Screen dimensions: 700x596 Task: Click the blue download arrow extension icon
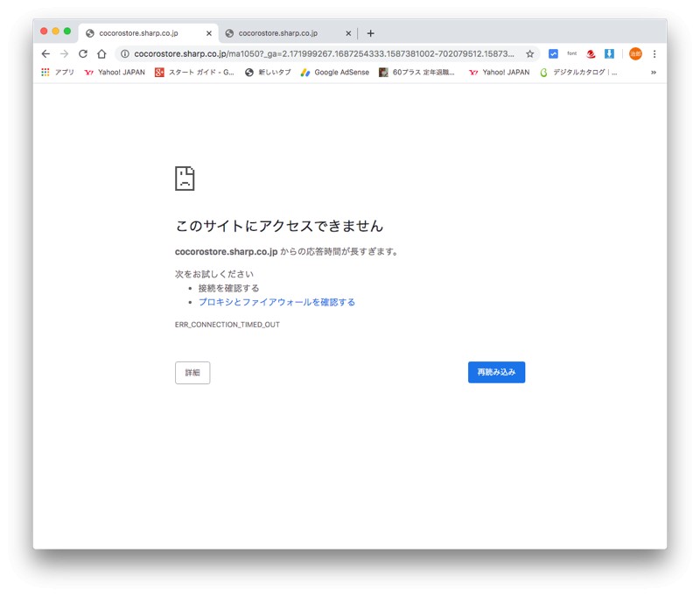click(x=609, y=53)
